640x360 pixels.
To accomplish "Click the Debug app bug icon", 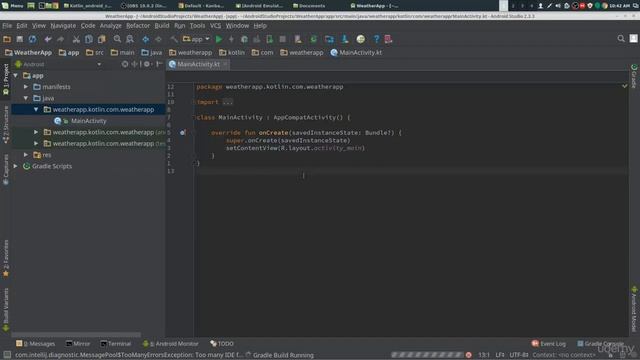I will [244, 39].
